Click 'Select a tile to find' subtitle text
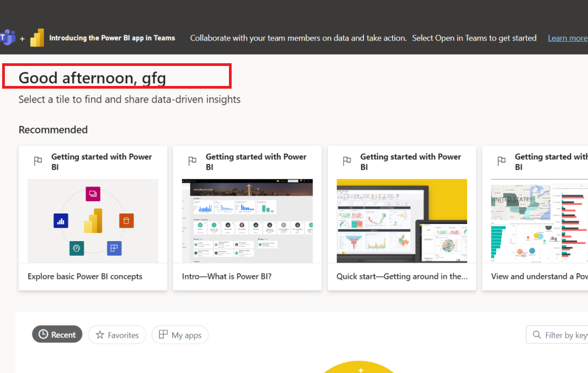The image size is (588, 373). pos(130,99)
